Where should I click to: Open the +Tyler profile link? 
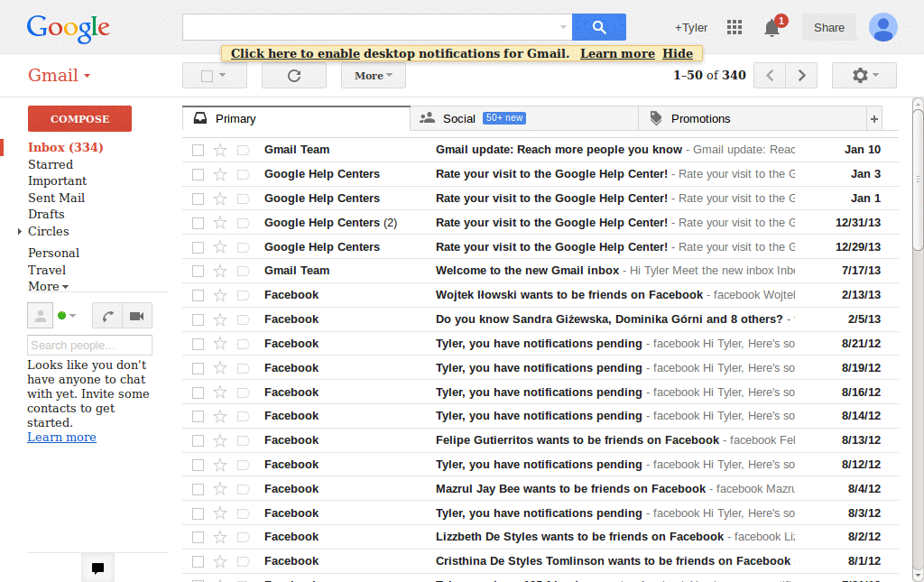tap(690, 28)
